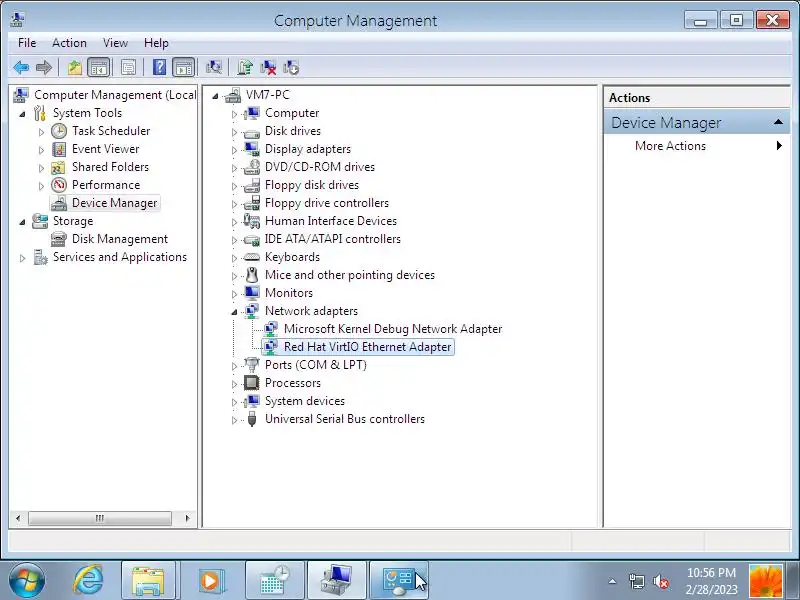Select Floppy drive controllers category
The image size is (800, 600).
click(x=327, y=203)
